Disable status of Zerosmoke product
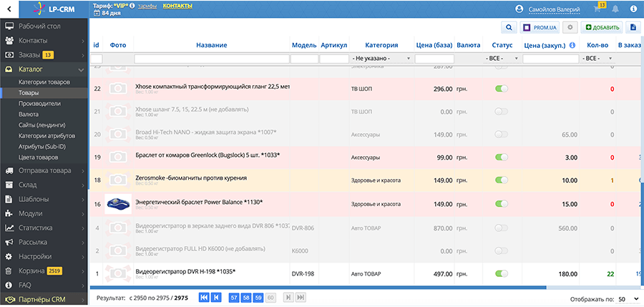Viewport: 644px width, 307px height. [502, 180]
